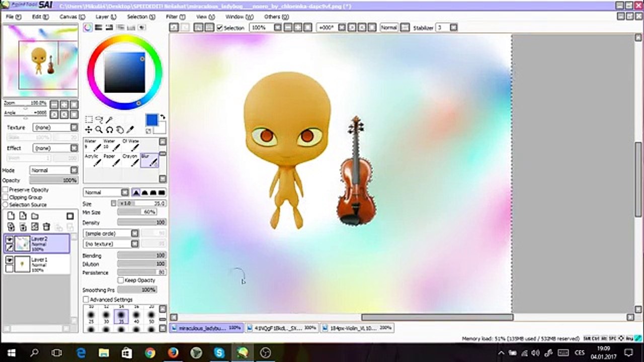Click the merge layer down icon
This screenshot has width=644, height=362.
click(23, 227)
